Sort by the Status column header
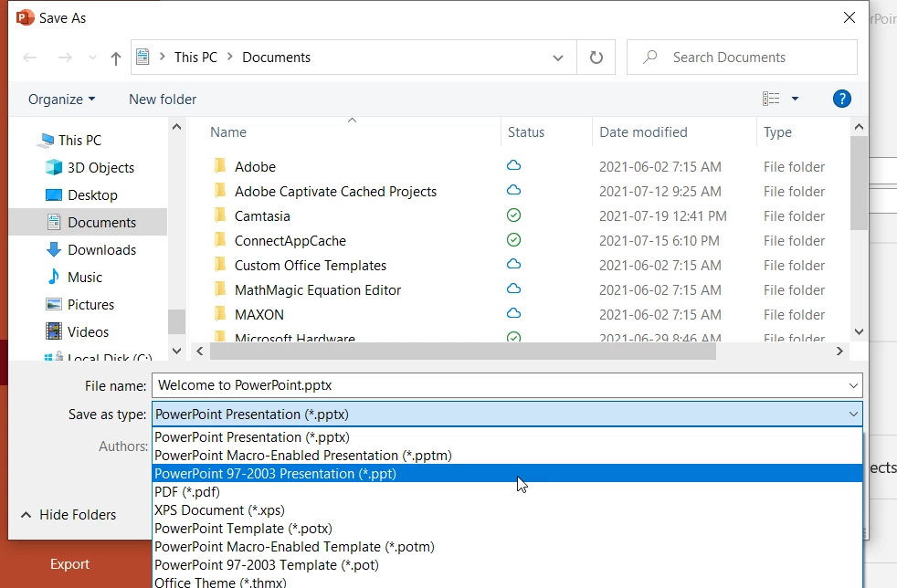The image size is (897, 588). 526,132
